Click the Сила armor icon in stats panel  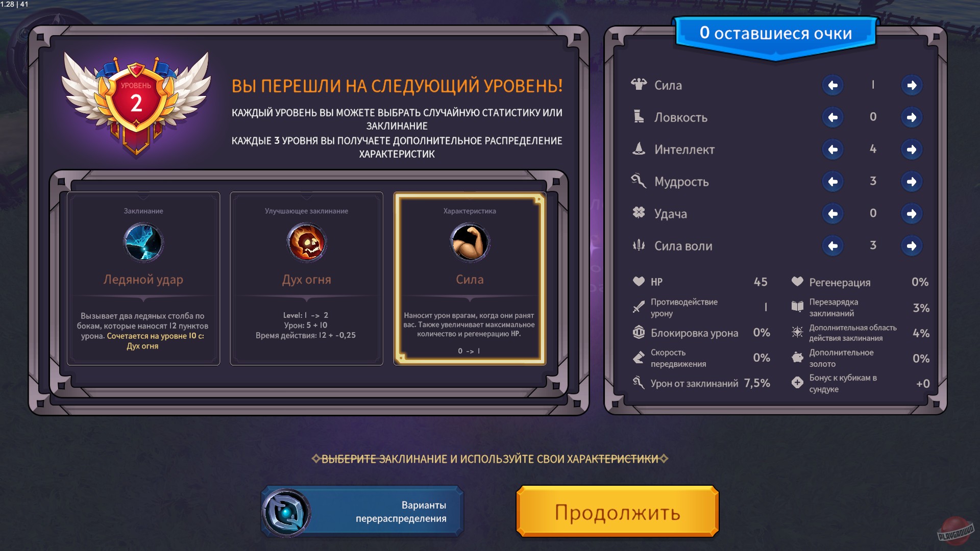640,84
